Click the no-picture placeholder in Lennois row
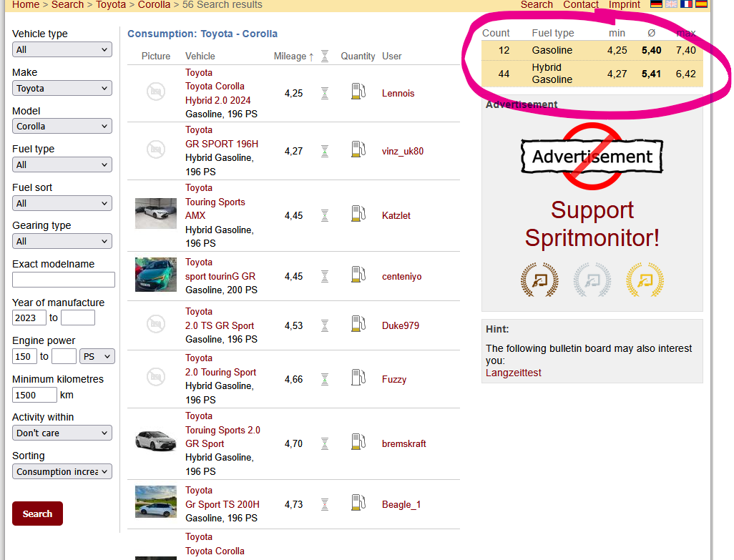The width and height of the screenshot is (734, 560). pos(156,92)
